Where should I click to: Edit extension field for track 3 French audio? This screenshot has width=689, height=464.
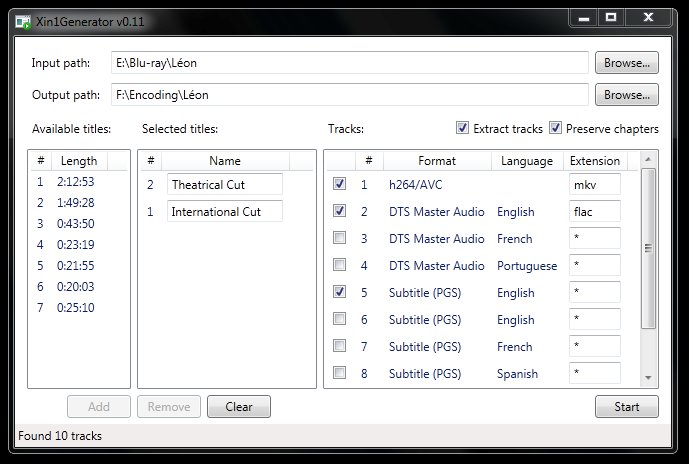pyautogui.click(x=595, y=238)
